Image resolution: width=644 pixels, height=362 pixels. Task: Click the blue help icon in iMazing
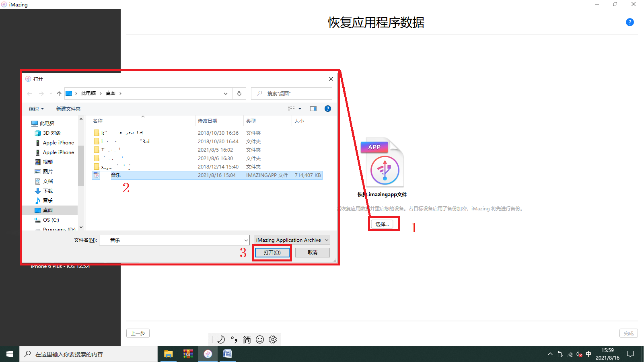pyautogui.click(x=630, y=22)
